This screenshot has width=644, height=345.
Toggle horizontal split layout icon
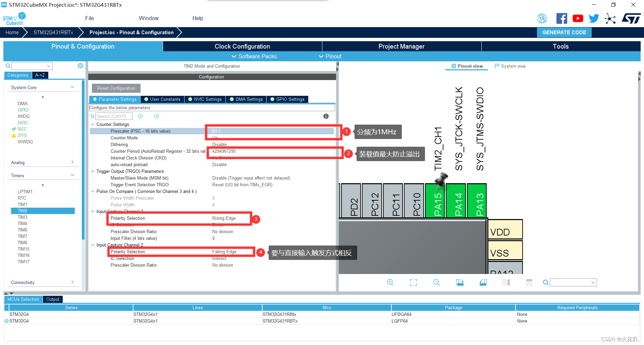[529, 282]
